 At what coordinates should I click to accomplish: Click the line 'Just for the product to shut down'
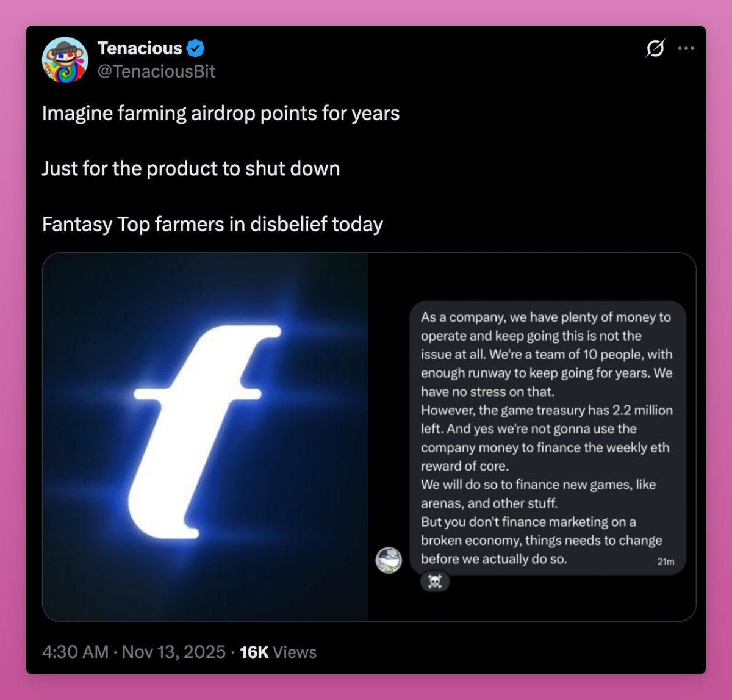click(x=191, y=168)
